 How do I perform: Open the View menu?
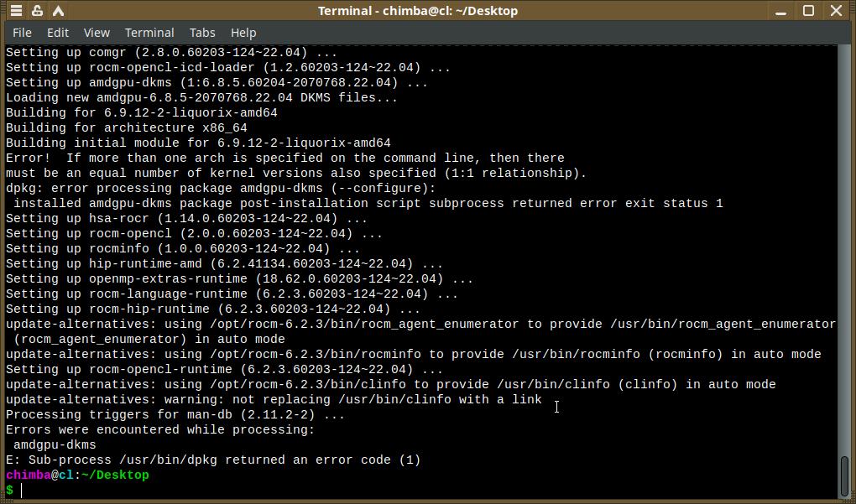[97, 33]
